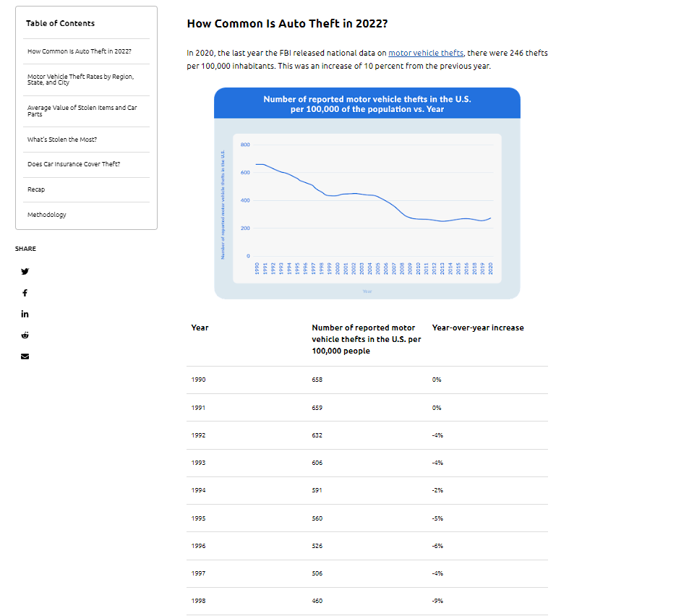
Task: Share page via email envelope icon
Action: coord(25,356)
